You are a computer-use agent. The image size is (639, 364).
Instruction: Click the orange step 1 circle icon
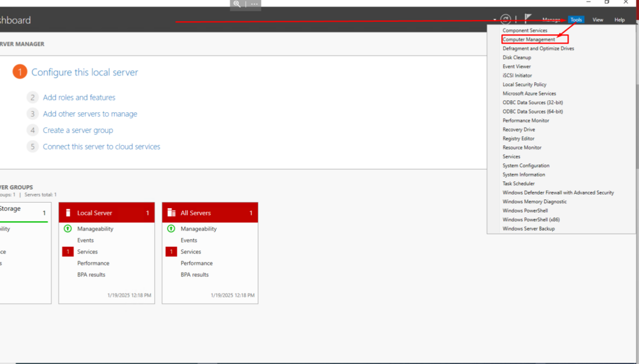click(20, 72)
